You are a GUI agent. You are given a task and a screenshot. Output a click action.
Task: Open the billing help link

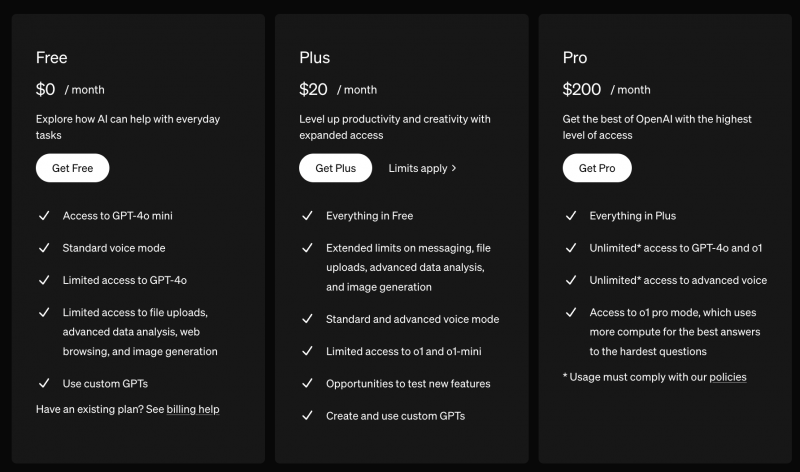click(193, 409)
